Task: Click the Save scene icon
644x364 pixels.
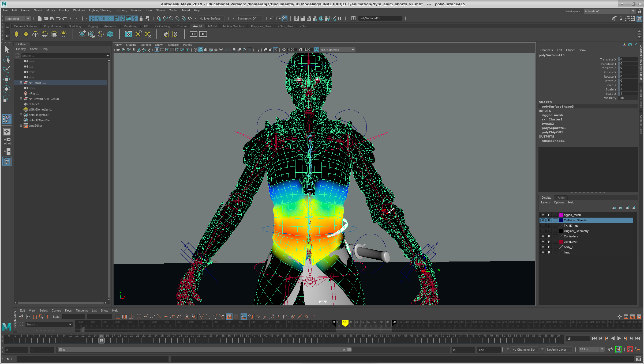Action: tap(52, 18)
